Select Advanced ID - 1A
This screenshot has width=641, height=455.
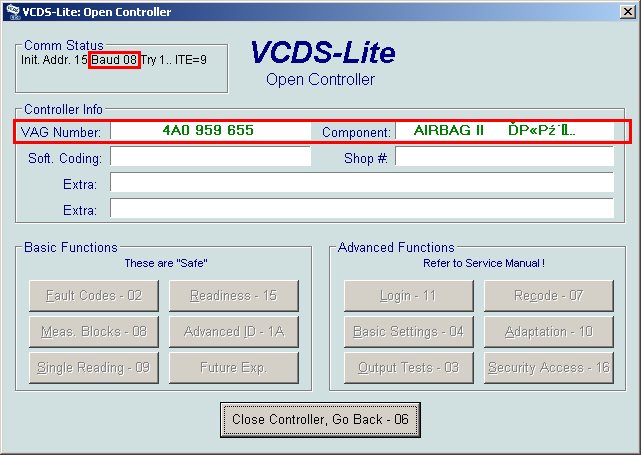tap(234, 332)
